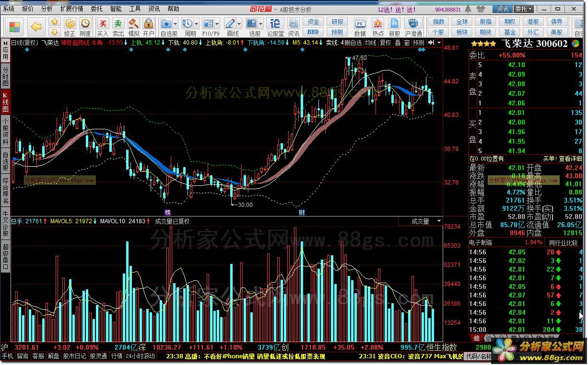
Task: Toggle the 复权 adjustment option
Action: click(x=386, y=43)
